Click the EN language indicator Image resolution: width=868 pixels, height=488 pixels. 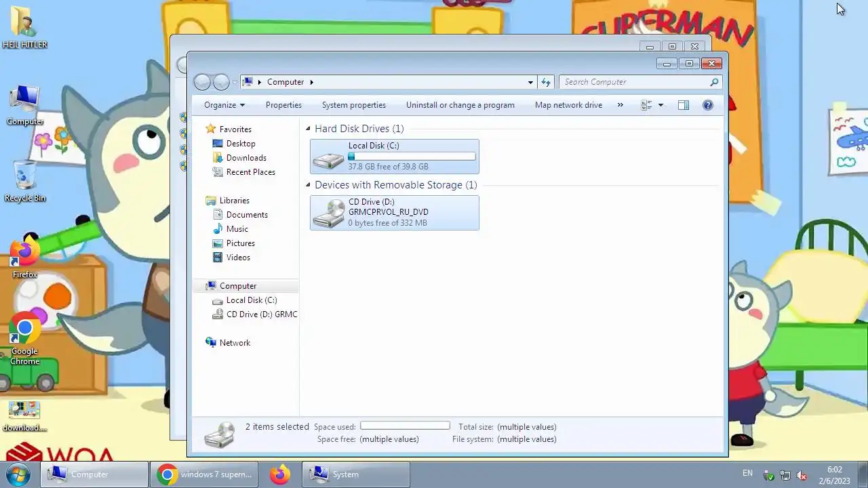(747, 473)
